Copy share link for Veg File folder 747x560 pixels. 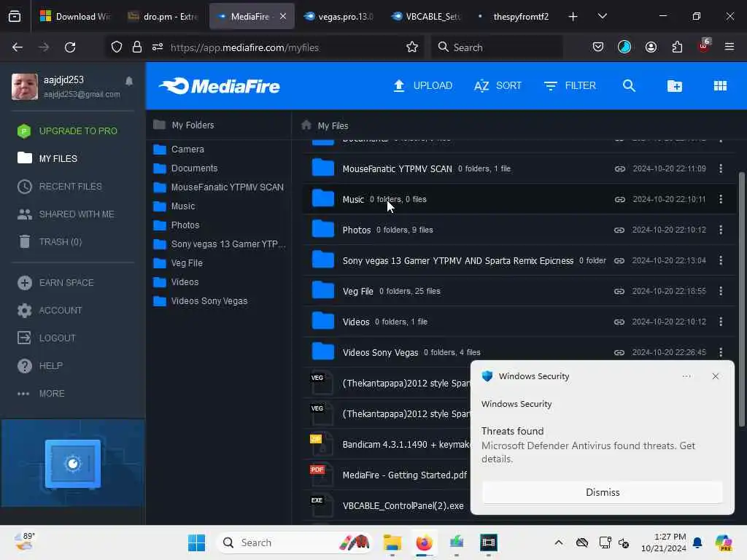(619, 291)
